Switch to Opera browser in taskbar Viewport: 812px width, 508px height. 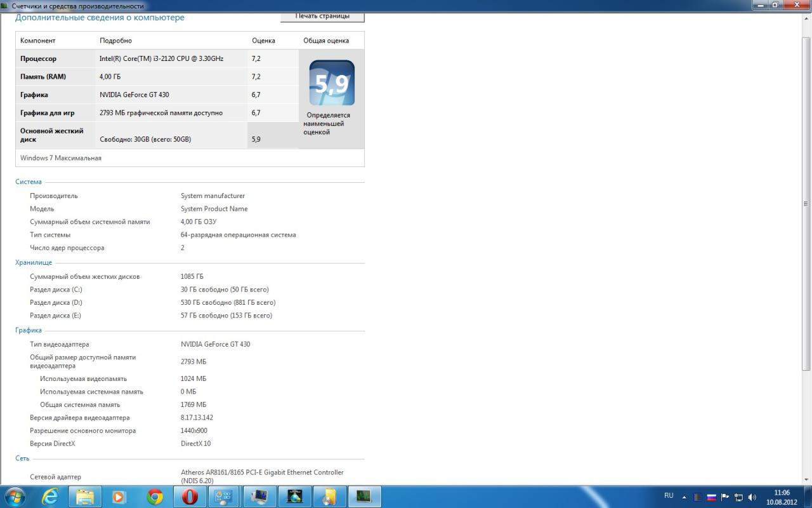190,496
